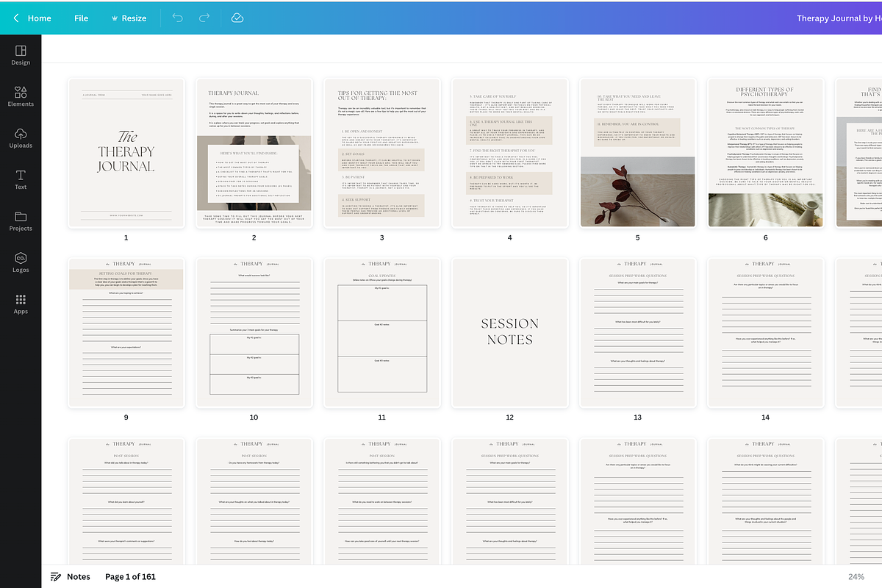This screenshot has height=588, width=882.
Task: Select page 9 Setting Goals for Therapy
Action: [x=126, y=333]
